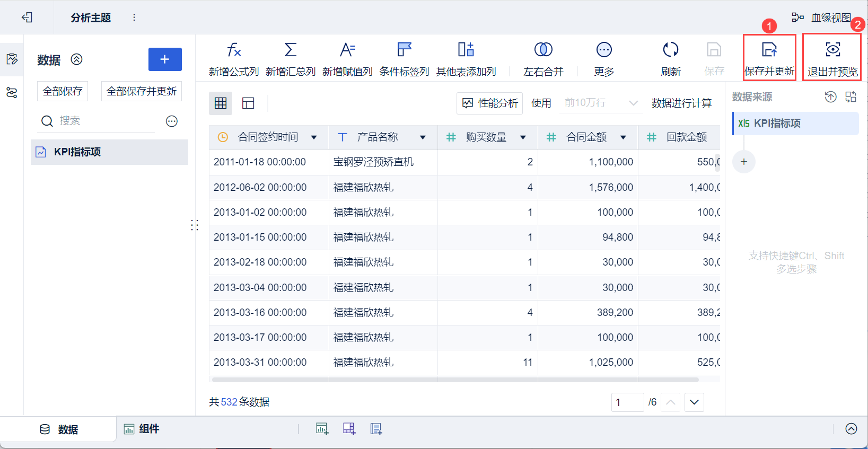868x449 pixels.
Task: Click save and update icon (保存并更新)
Action: (x=769, y=50)
